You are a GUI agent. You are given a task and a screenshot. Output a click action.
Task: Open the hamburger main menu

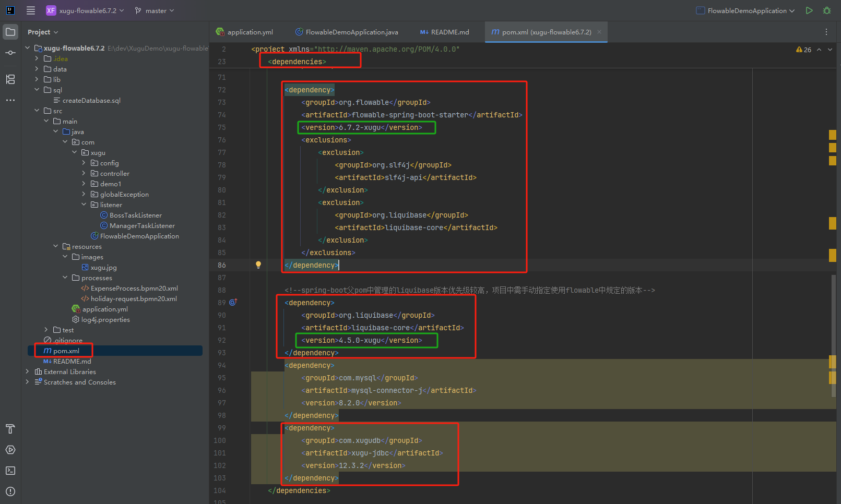(31, 10)
